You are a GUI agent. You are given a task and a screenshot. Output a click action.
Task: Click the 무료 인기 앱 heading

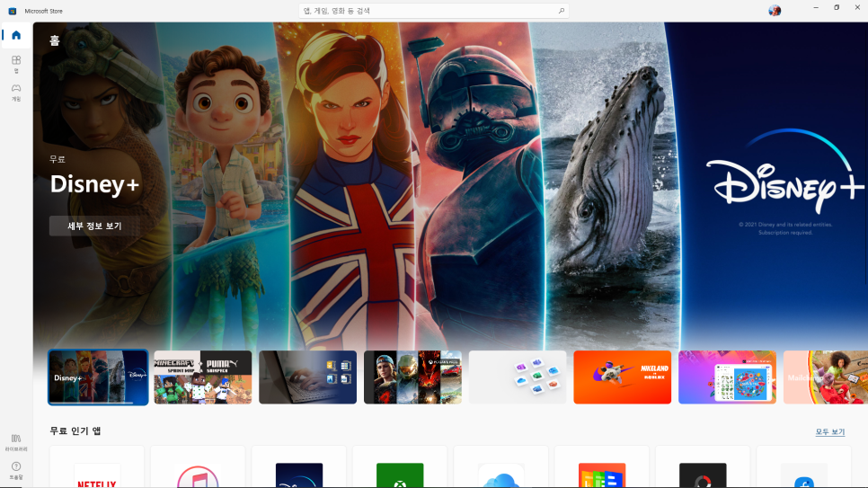coord(75,431)
